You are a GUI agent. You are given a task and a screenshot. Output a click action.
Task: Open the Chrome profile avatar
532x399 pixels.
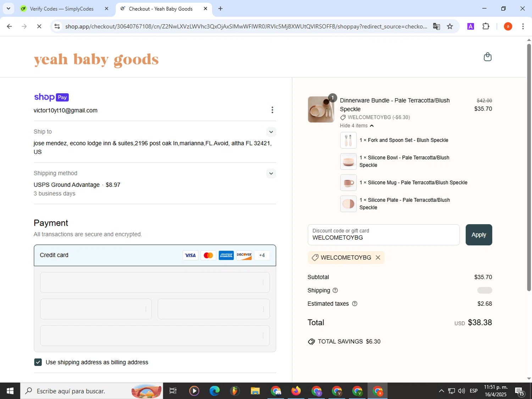point(508,26)
